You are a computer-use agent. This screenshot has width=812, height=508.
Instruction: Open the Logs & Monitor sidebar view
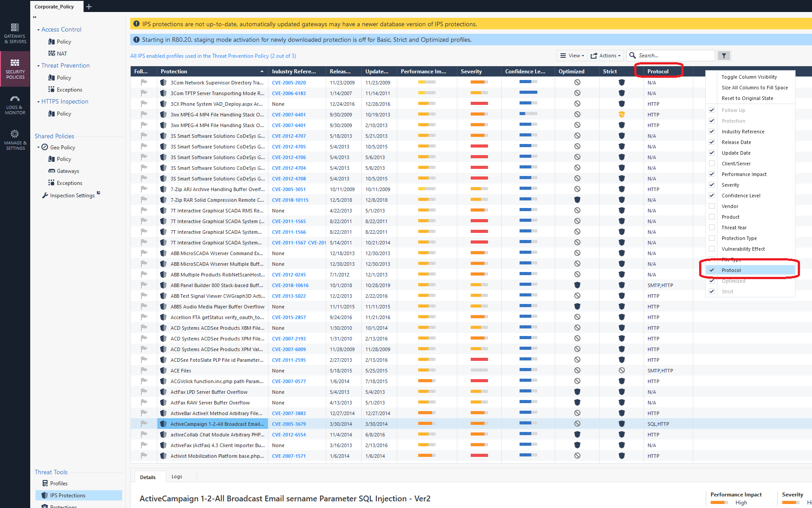coord(15,104)
